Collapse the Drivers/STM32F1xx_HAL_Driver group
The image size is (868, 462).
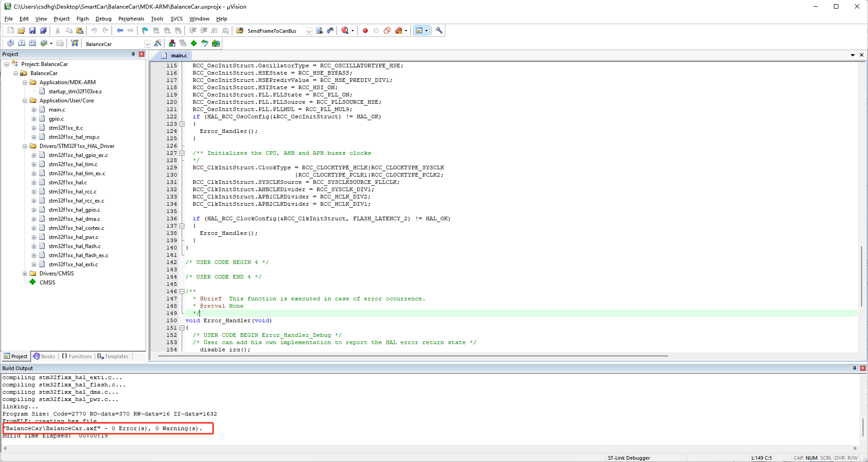[x=25, y=146]
